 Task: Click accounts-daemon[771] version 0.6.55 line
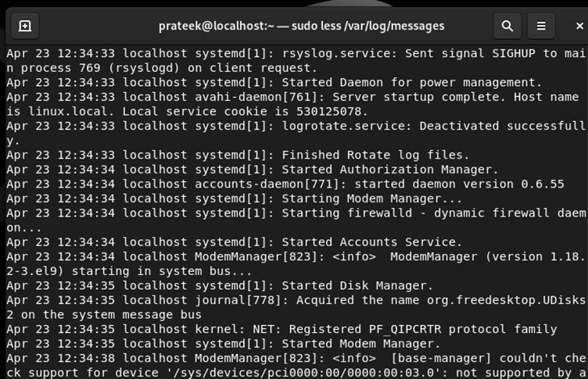click(x=285, y=184)
